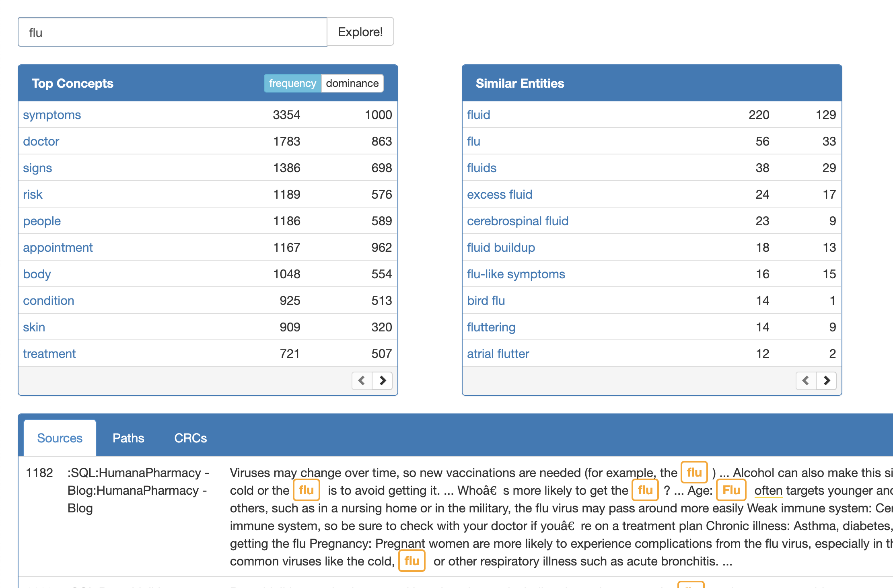This screenshot has height=588, width=893.
Task: Click highlighted Flu tag after Age:
Action: (731, 490)
